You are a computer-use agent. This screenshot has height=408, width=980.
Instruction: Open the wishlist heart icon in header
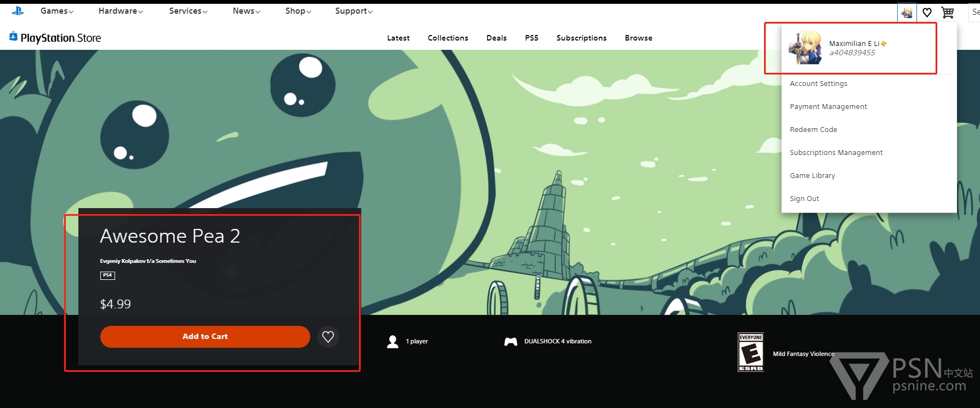[x=927, y=13]
